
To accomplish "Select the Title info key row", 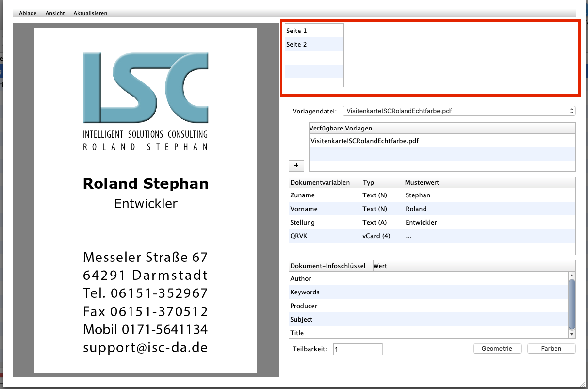I will [x=428, y=333].
